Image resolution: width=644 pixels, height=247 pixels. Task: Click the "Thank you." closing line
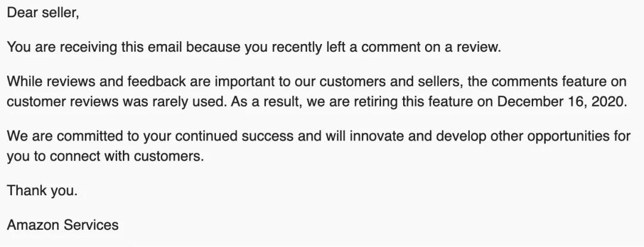pyautogui.click(x=42, y=191)
